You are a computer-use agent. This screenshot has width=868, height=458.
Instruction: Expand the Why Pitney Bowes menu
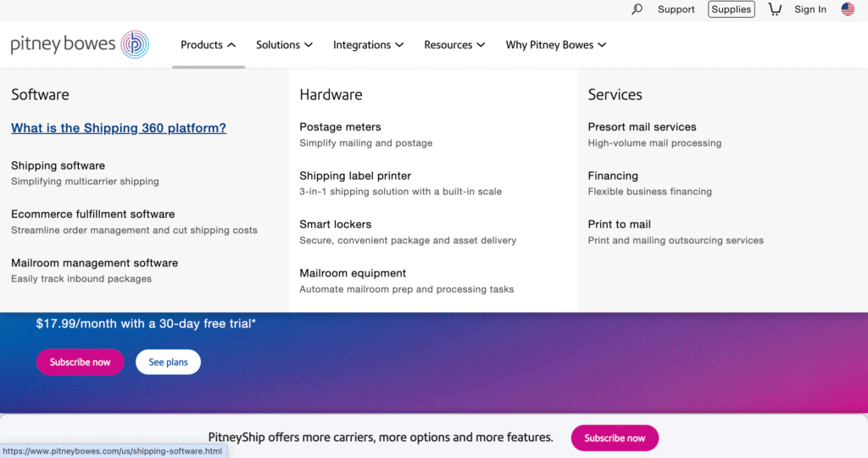[556, 45]
